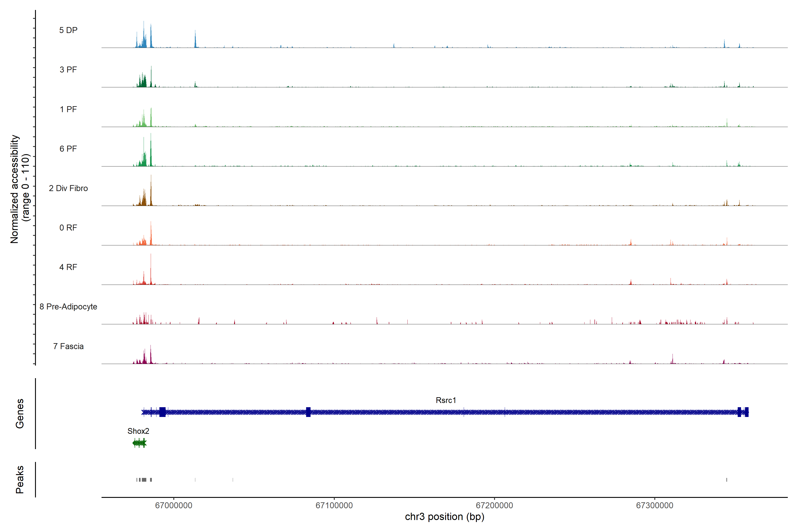Click the 67100000 axis tick label
Viewport: 798px width, 532px height.
pyautogui.click(x=334, y=505)
